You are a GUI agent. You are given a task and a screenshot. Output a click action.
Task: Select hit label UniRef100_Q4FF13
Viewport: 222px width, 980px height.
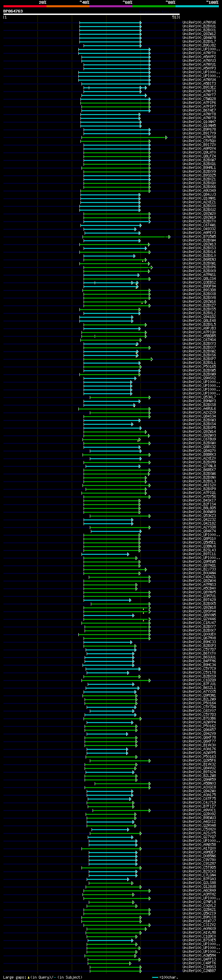tap(199, 959)
